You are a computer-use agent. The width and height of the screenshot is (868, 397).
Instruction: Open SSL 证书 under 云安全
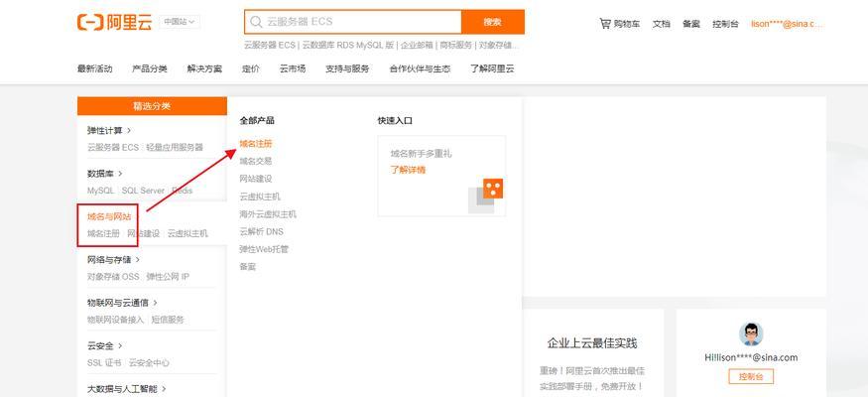click(104, 363)
